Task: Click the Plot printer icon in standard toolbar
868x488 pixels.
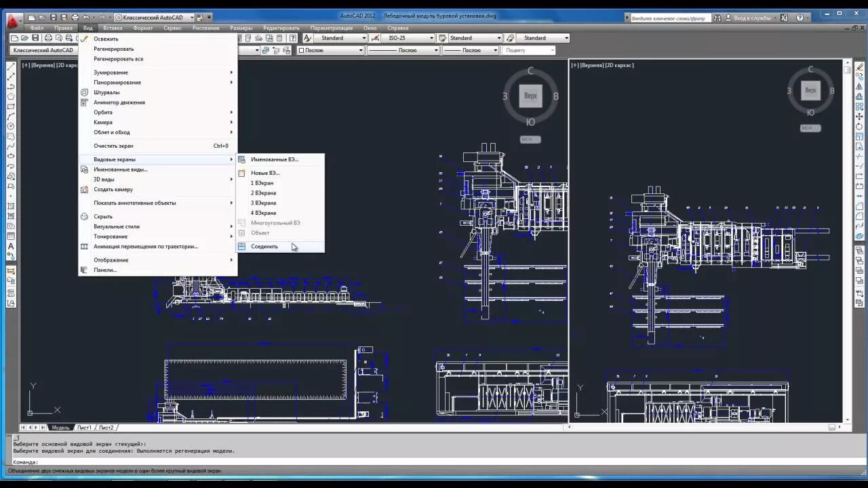Action: click(48, 38)
